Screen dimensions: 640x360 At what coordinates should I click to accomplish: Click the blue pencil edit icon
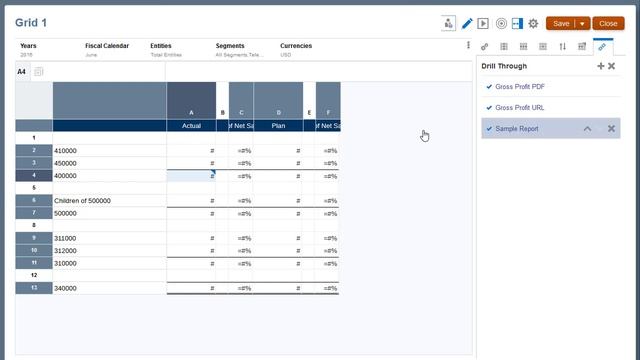[467, 24]
